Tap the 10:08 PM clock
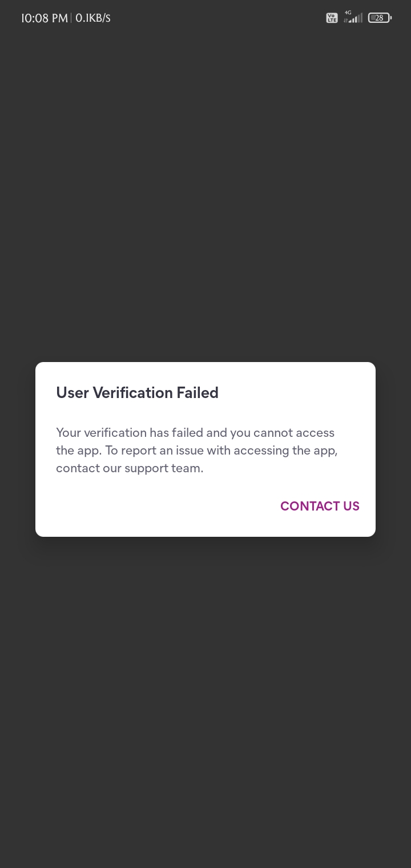This screenshot has width=411, height=868. [44, 18]
